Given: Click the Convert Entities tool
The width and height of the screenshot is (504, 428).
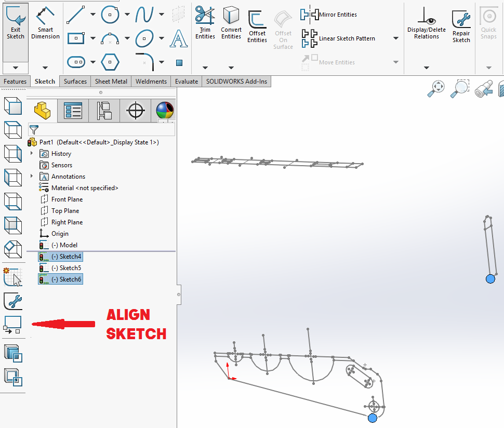Looking at the screenshot, I should pos(231,22).
